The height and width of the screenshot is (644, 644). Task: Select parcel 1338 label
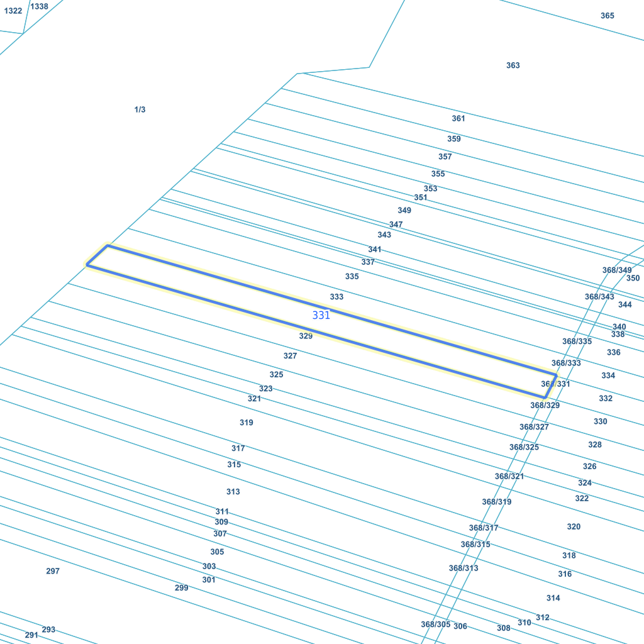pyautogui.click(x=40, y=6)
